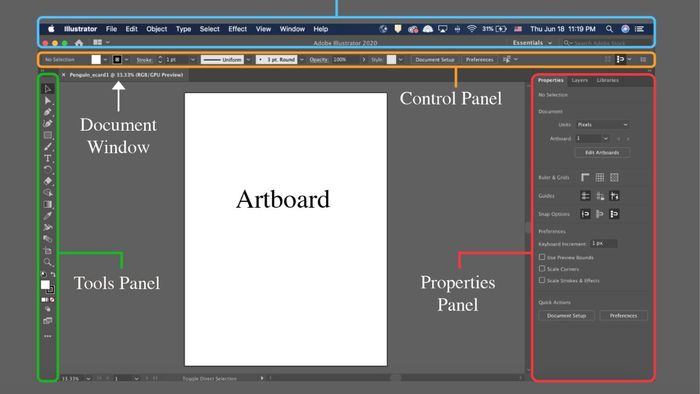700x394 pixels.
Task: Toggle Show Grid in Ruler & Grids
Action: [x=600, y=178]
